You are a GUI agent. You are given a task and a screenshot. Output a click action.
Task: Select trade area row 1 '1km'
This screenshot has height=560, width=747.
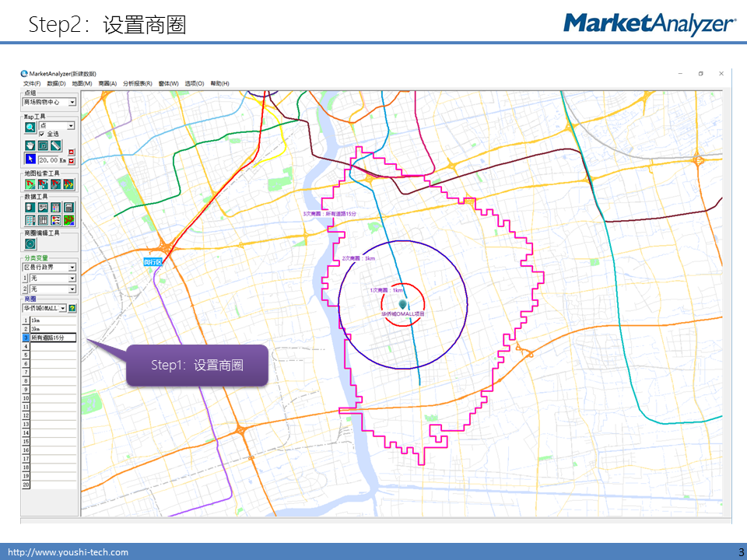coord(53,320)
